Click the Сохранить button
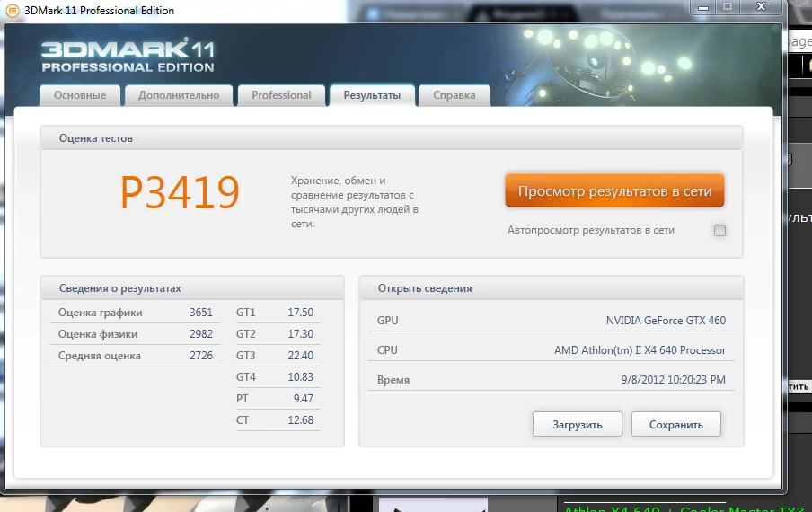The image size is (812, 512). (x=675, y=425)
